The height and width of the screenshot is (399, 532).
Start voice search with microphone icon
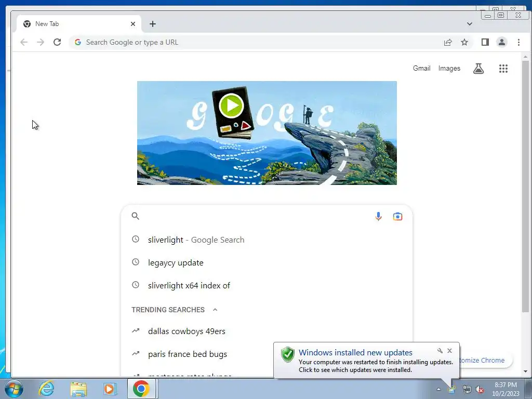click(x=378, y=216)
